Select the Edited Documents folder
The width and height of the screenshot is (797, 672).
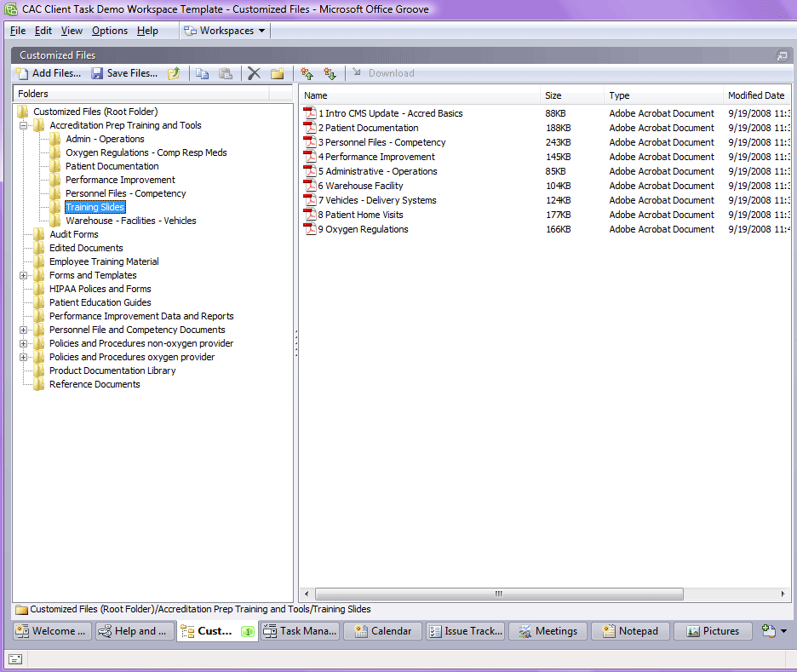coord(86,248)
